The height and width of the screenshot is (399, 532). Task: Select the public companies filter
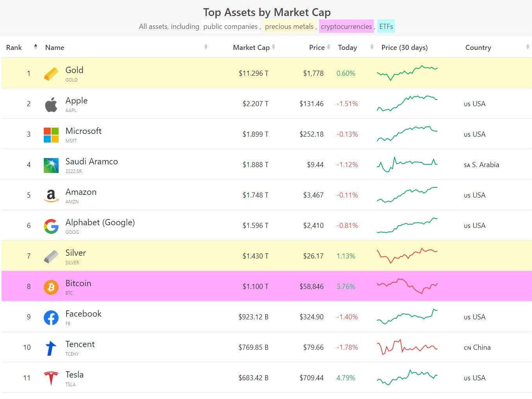pos(230,27)
